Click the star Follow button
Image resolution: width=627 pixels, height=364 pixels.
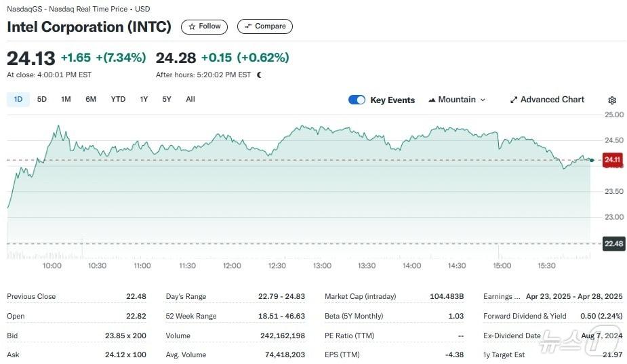click(204, 26)
